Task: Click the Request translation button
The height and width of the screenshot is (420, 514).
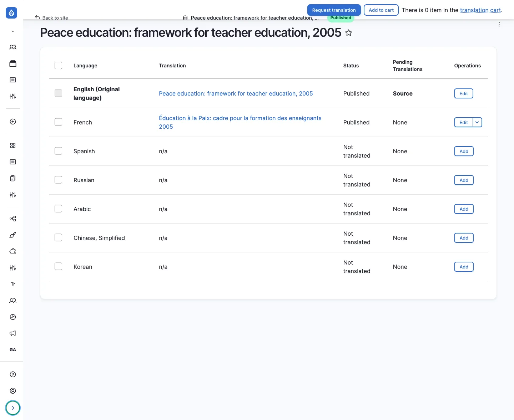Action: coord(334,10)
